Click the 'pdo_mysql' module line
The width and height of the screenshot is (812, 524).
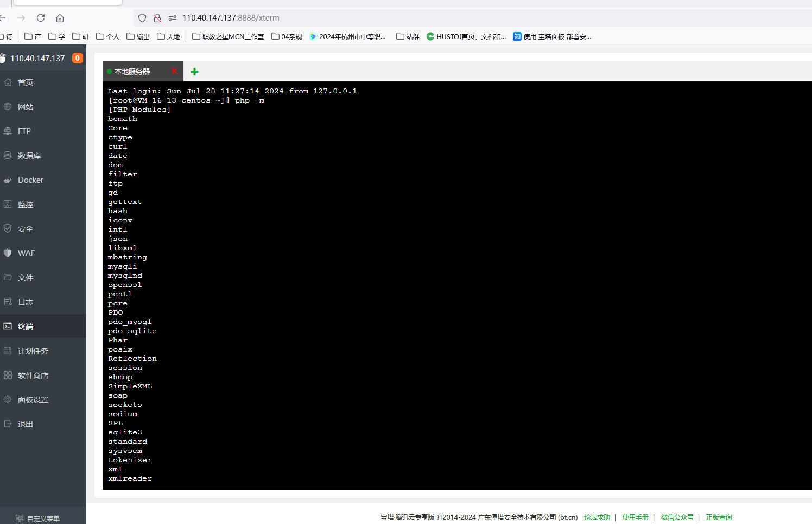[130, 322]
